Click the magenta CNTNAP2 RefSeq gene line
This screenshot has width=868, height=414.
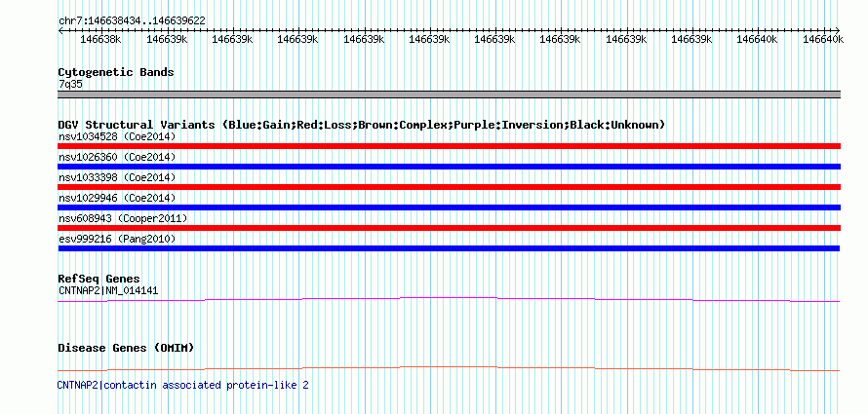point(449,299)
